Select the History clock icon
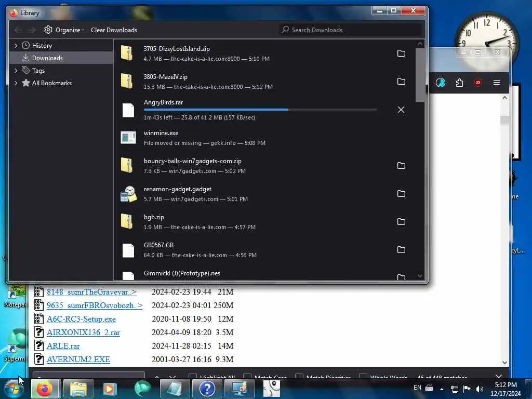 coord(26,46)
